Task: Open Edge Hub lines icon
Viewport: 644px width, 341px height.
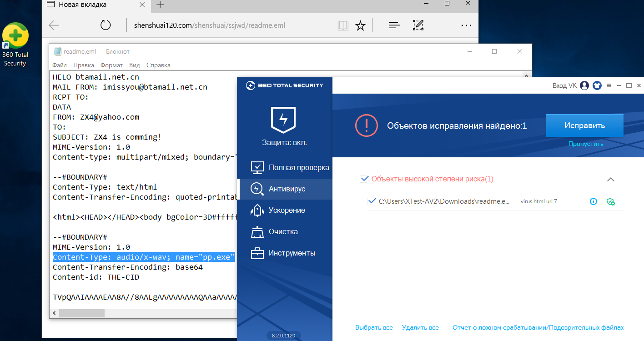Action: pyautogui.click(x=394, y=25)
